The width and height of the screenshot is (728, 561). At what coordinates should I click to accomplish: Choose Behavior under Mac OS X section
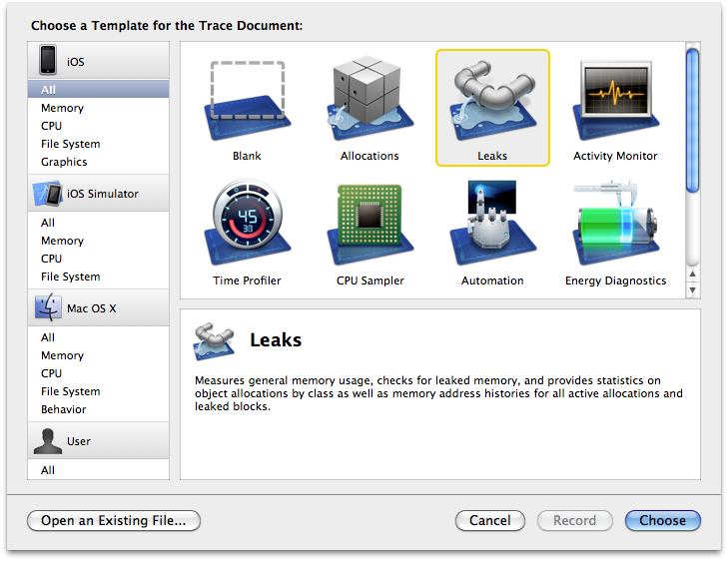(x=99, y=409)
